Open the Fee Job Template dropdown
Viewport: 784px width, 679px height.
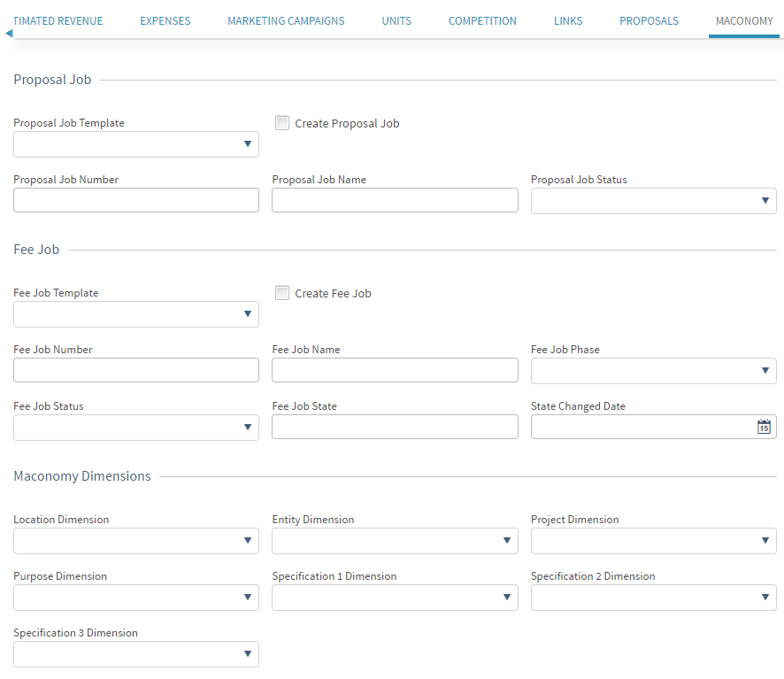(x=136, y=314)
